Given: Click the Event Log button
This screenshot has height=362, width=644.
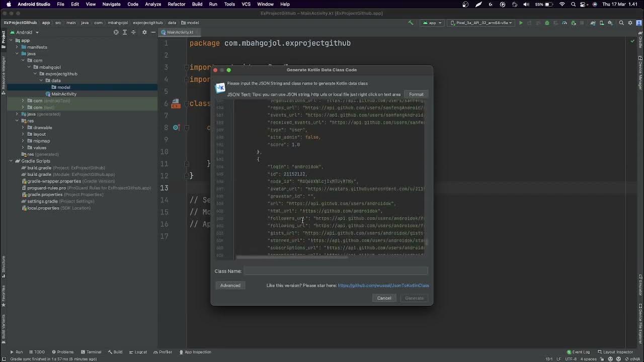Looking at the screenshot, I should tap(578, 352).
